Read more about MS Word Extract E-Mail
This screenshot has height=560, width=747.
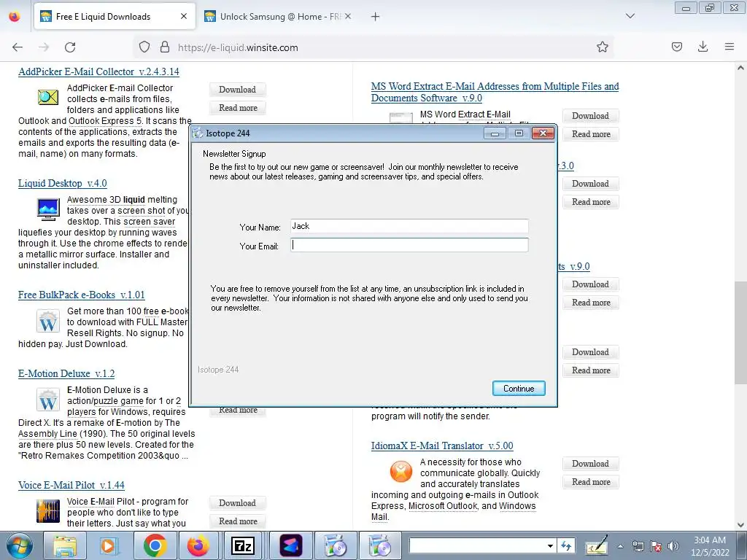click(x=591, y=134)
